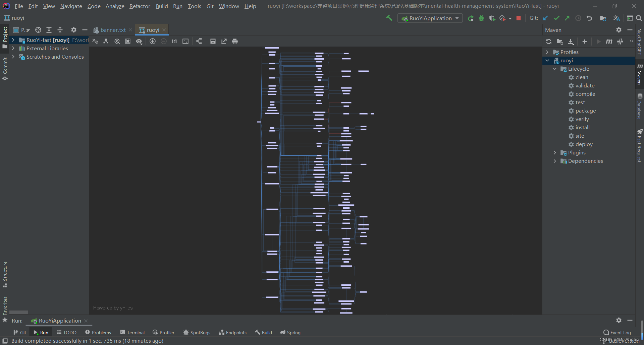The image size is (644, 345).
Task: Select the Maven package lifecycle goal
Action: [586, 111]
